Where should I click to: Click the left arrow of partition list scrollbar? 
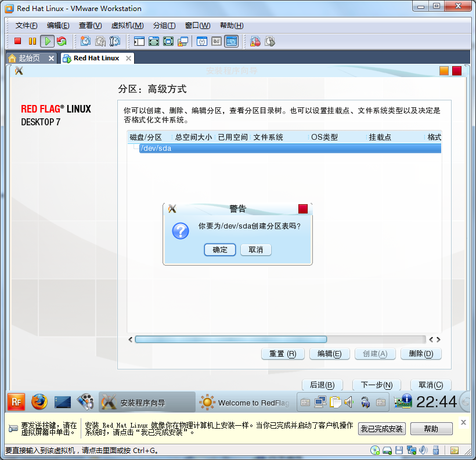pos(130,339)
